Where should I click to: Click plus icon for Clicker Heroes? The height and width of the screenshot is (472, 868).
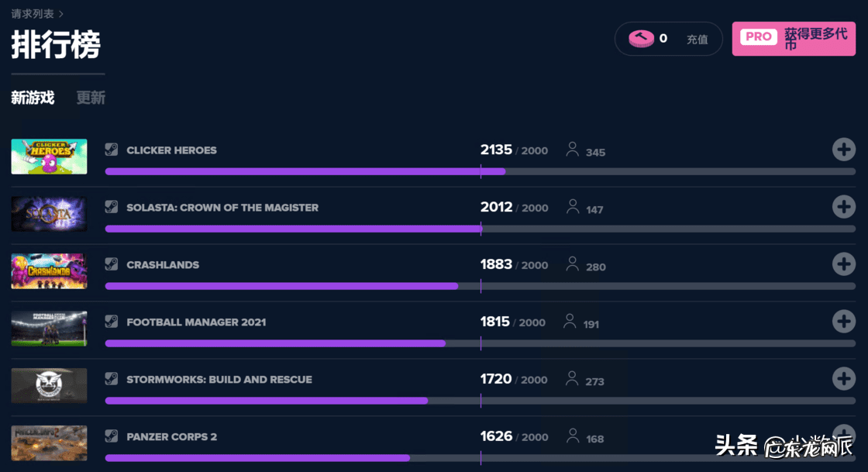click(x=843, y=150)
